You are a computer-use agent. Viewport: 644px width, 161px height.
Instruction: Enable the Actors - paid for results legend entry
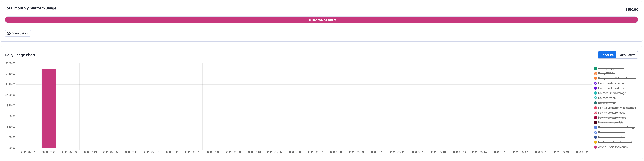tap(612, 147)
